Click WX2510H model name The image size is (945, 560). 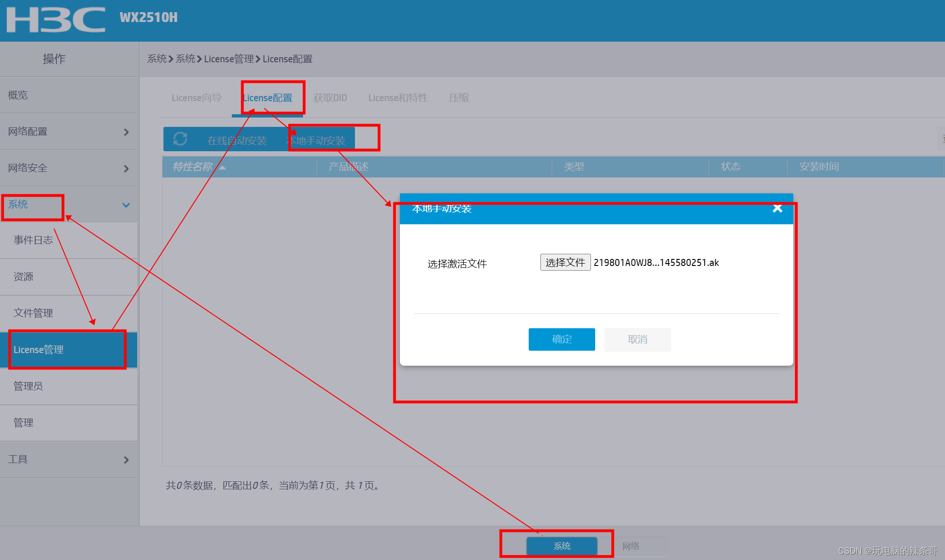click(x=148, y=18)
